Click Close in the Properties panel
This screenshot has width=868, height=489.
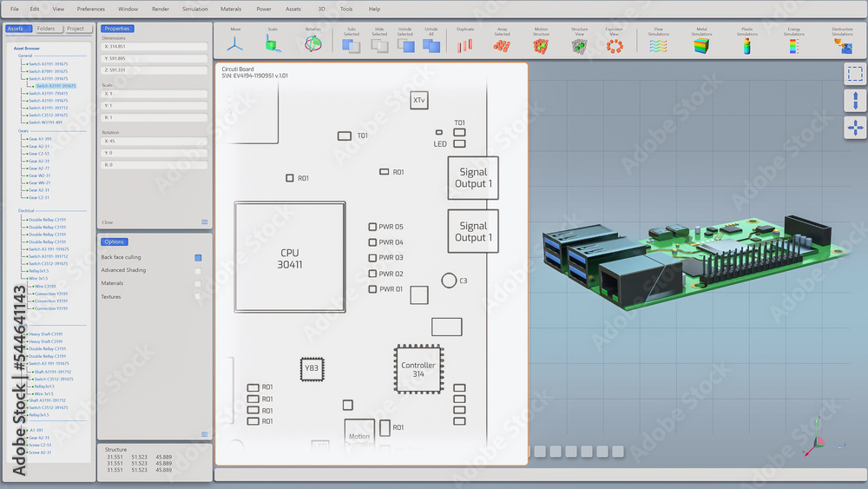tap(108, 222)
